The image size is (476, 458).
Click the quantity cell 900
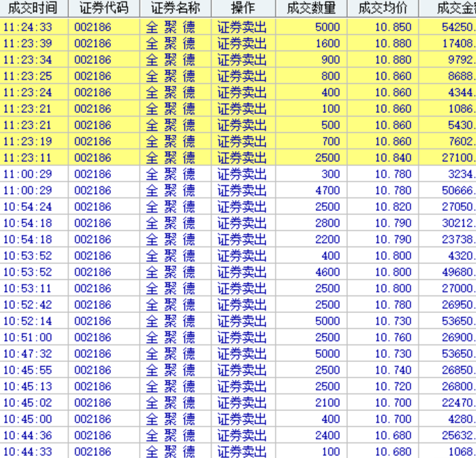pos(330,60)
